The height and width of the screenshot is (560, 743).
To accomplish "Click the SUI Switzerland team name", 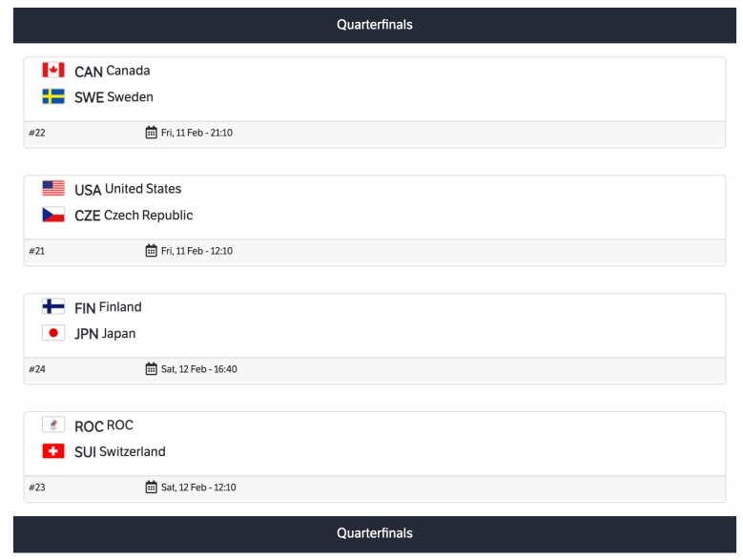I will click(120, 452).
